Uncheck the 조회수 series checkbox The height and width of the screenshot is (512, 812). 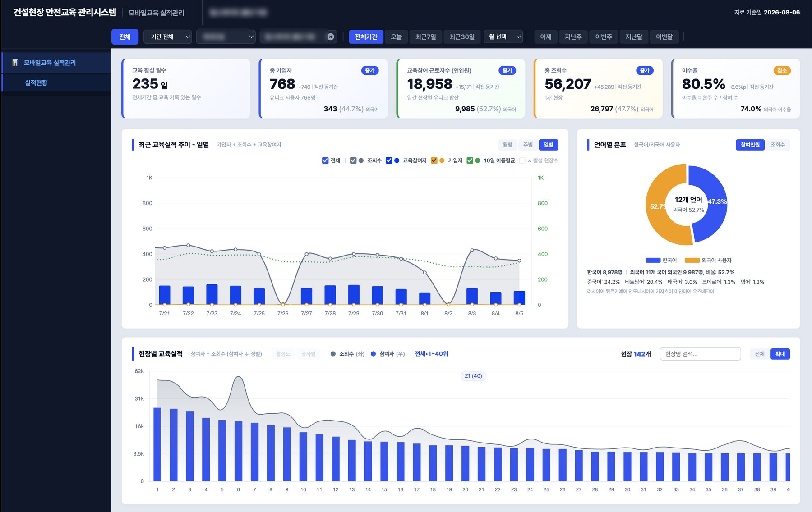click(x=353, y=160)
